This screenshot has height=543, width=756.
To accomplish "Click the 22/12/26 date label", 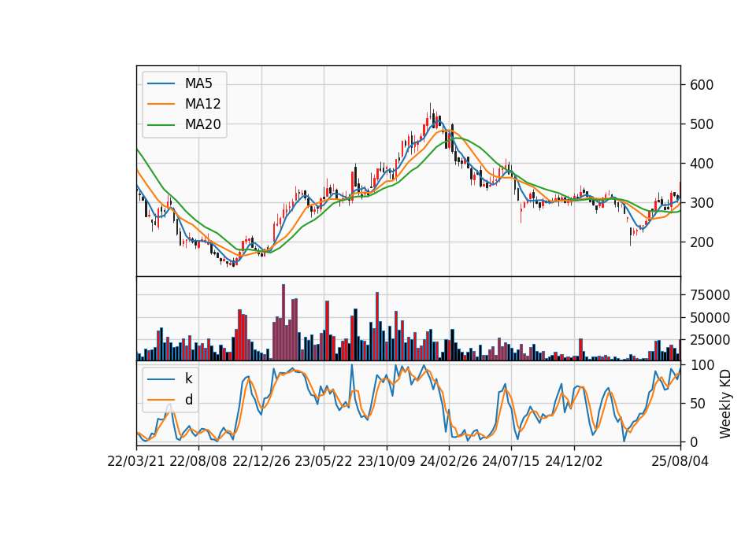I will [261, 462].
